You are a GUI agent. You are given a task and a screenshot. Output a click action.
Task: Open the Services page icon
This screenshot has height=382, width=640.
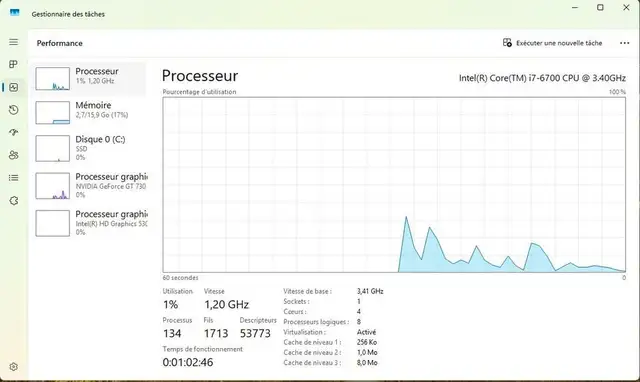[13, 200]
